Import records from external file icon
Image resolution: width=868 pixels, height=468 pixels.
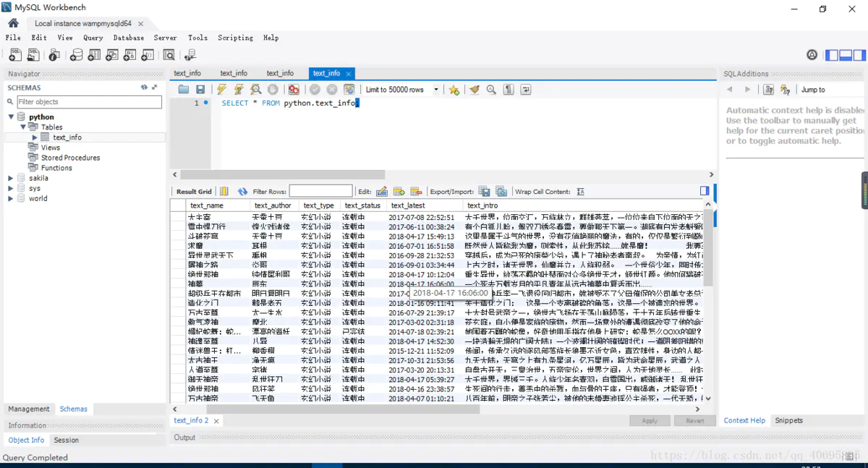501,192
